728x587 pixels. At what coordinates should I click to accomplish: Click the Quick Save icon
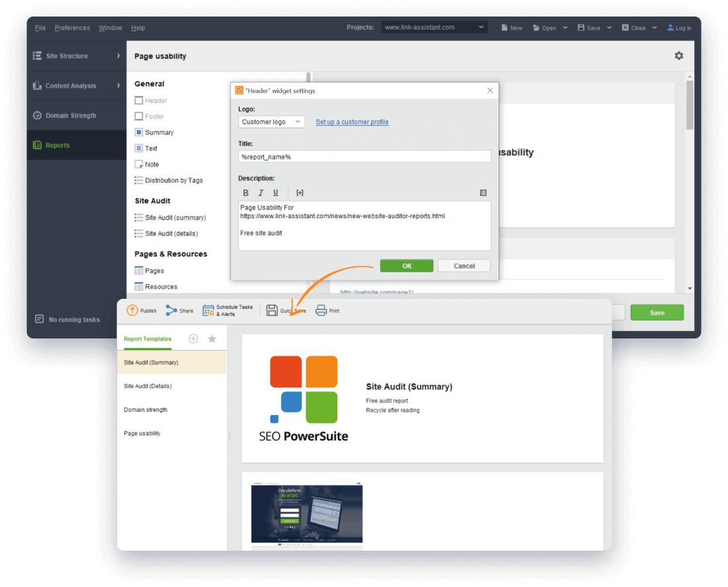(272, 311)
